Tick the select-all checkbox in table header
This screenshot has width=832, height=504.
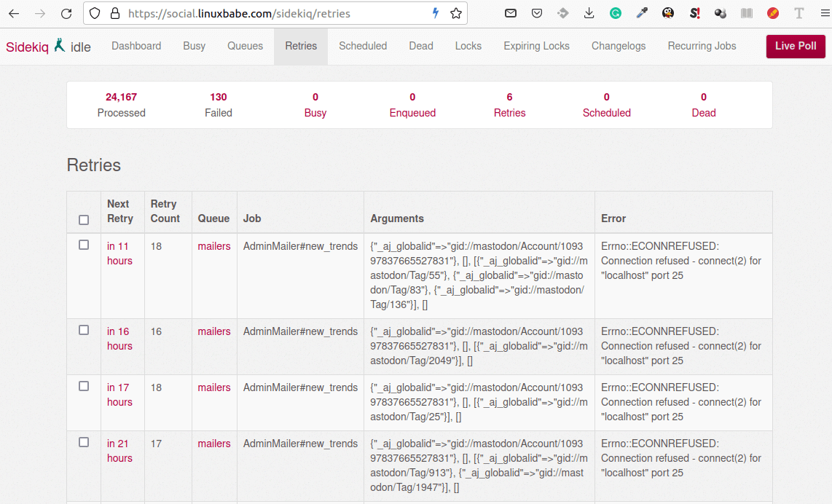[84, 219]
